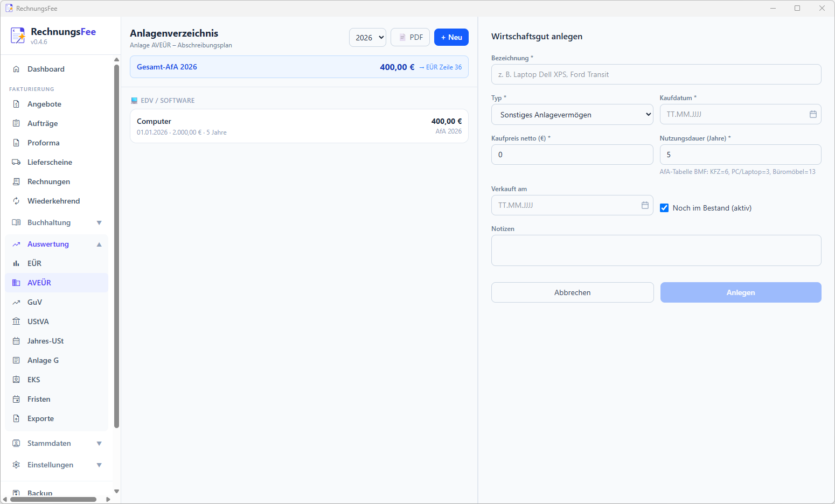The image size is (835, 504).
Task: Expand the Einstellungen section arrow
Action: coord(99,465)
